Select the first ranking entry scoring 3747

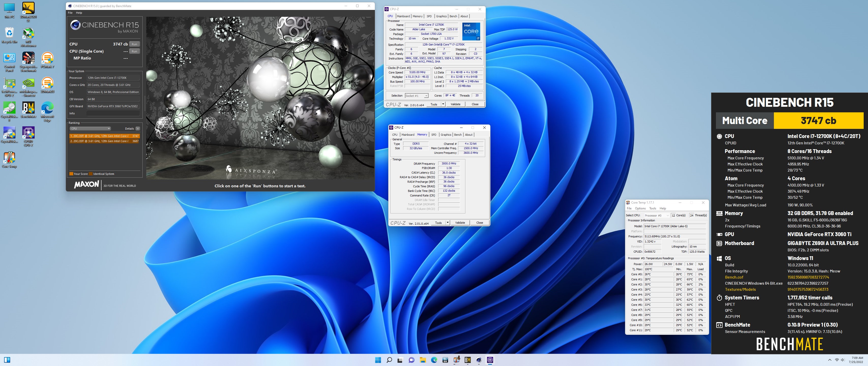point(105,136)
